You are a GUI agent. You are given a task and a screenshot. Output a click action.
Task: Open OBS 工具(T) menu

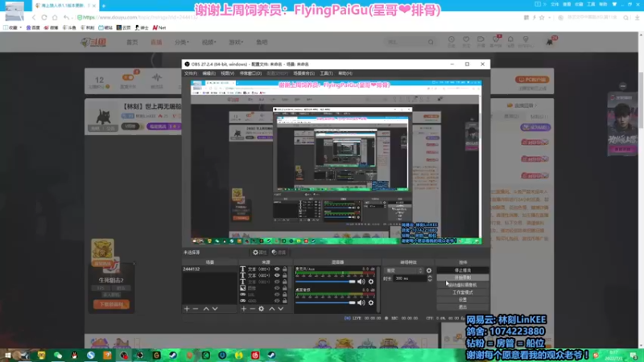click(x=327, y=73)
